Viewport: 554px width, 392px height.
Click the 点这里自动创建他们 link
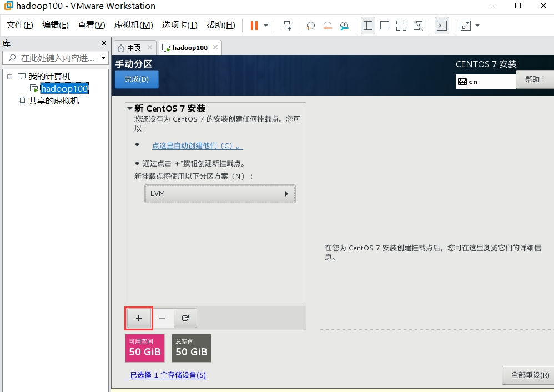[x=198, y=145]
